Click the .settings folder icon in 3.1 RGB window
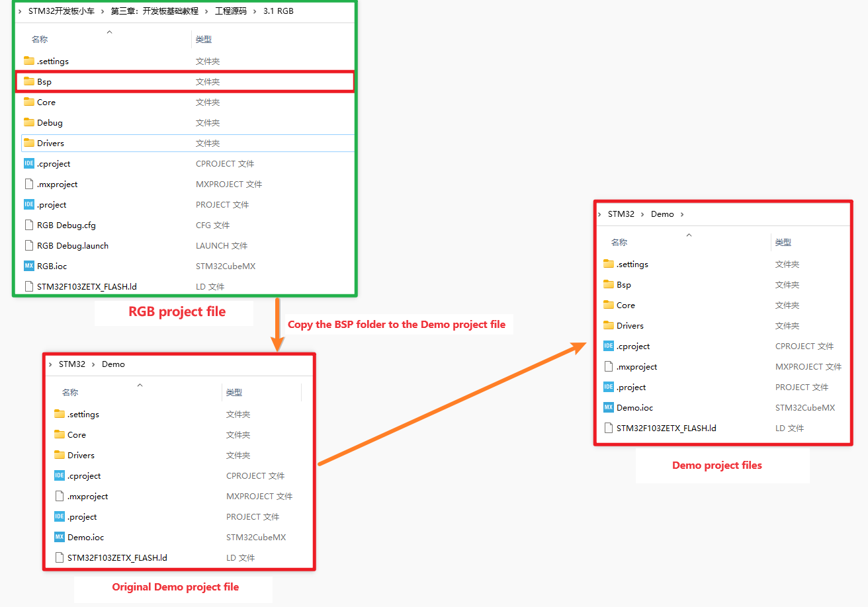 [28, 61]
